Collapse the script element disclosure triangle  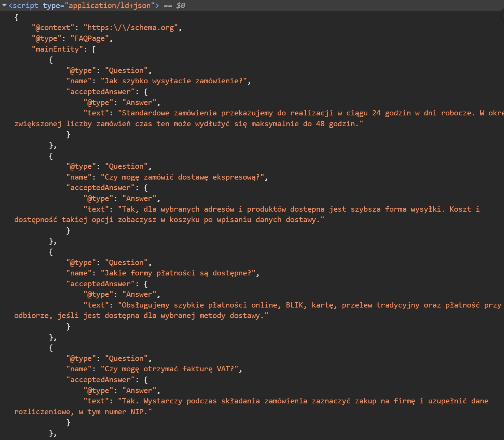[5, 6]
